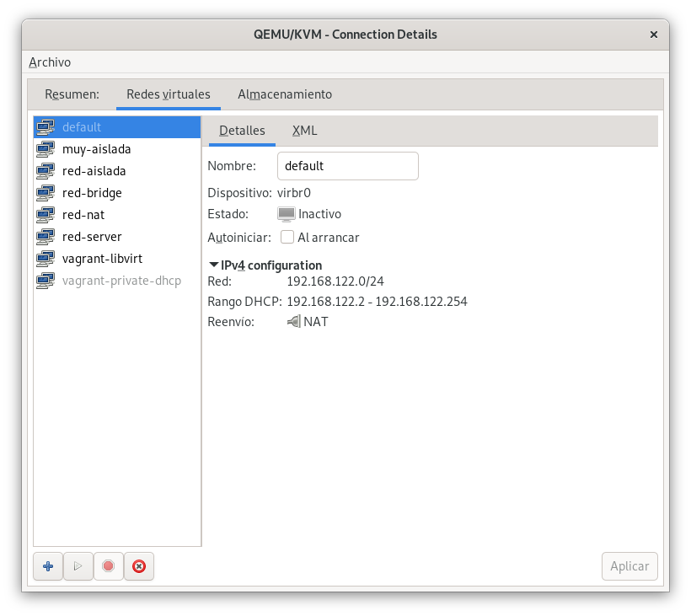Click the DHCP range 192.168.122.2 - 192.168.122.254
The image size is (691, 616).
pos(378,302)
